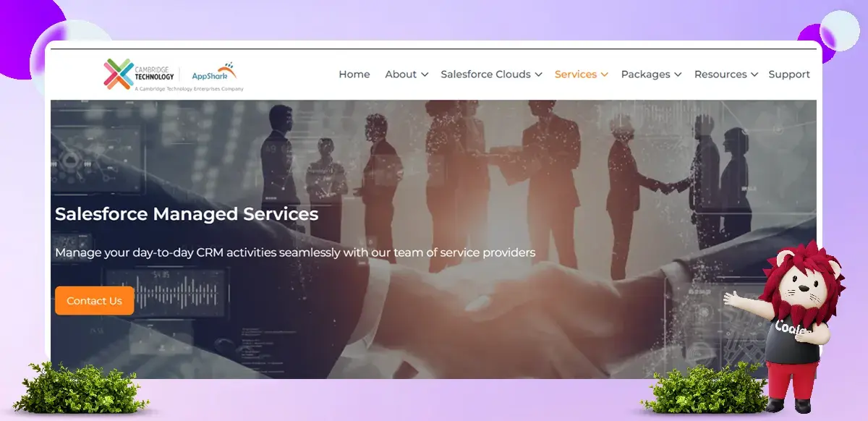Open the Packages menu item
Viewport: 868px width, 421px height.
tap(645, 75)
